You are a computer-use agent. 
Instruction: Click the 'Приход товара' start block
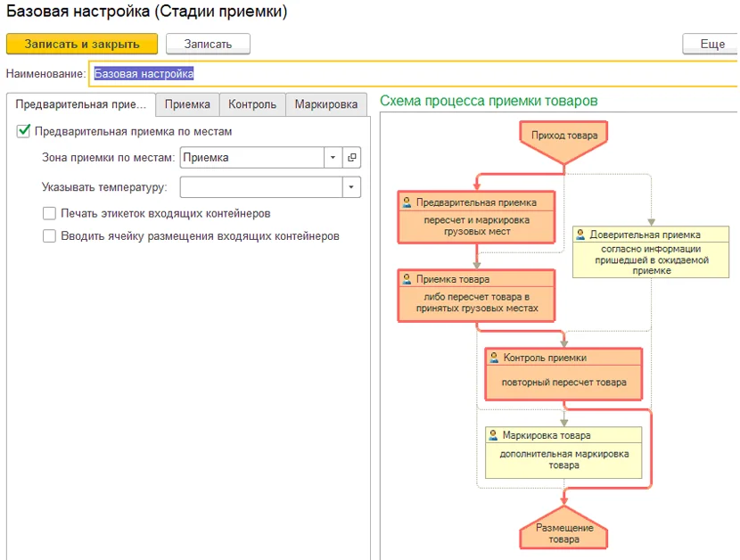click(564, 142)
